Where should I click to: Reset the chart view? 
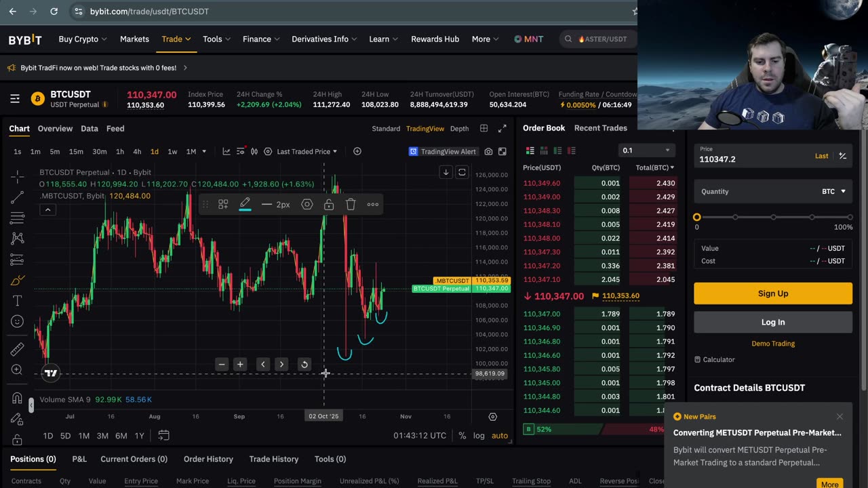tap(304, 365)
